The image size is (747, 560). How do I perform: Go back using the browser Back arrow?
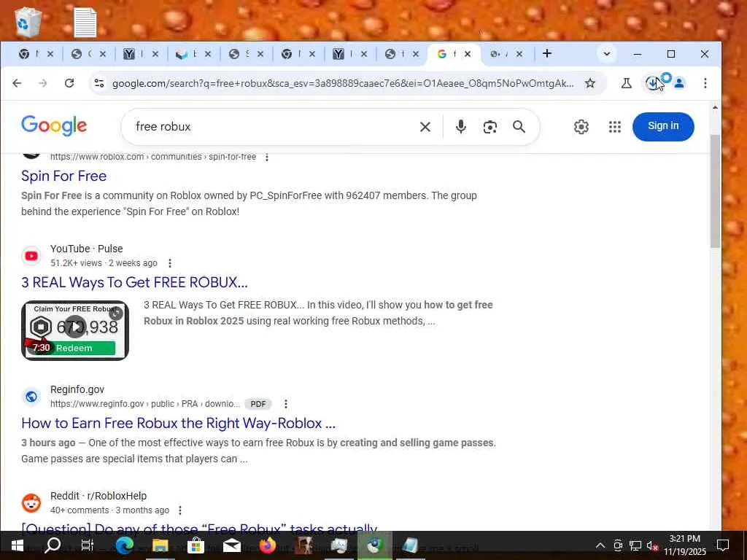click(18, 83)
